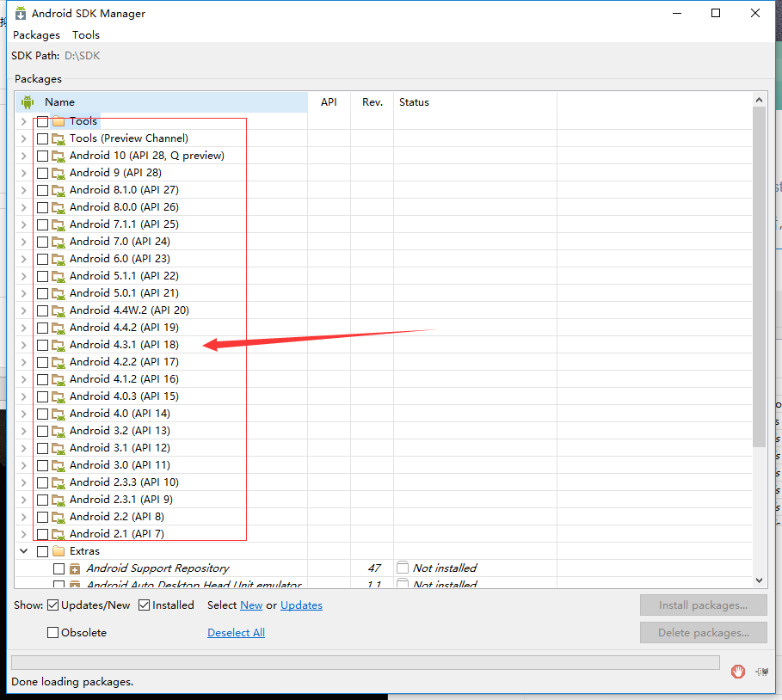
Task: Select the Android 2.3.1 (API 9) row text
Action: tap(121, 500)
